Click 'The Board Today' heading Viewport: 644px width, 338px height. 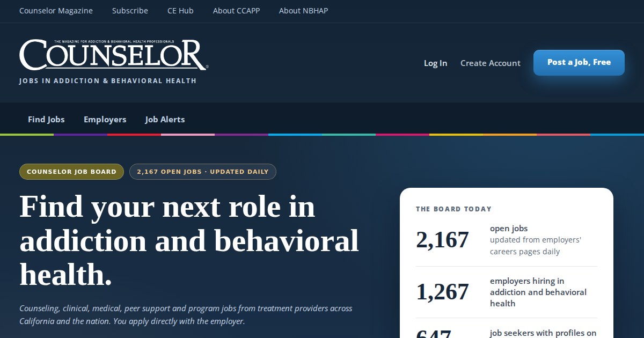click(453, 209)
